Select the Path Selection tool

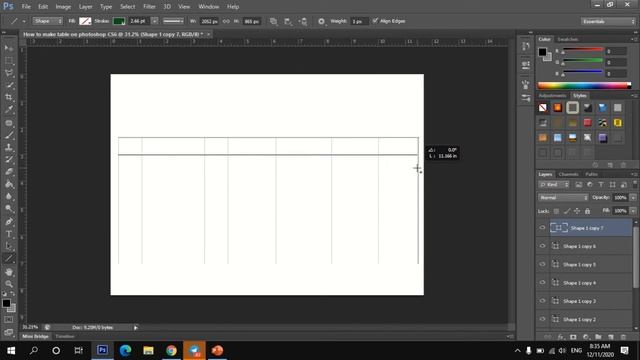coord(9,246)
